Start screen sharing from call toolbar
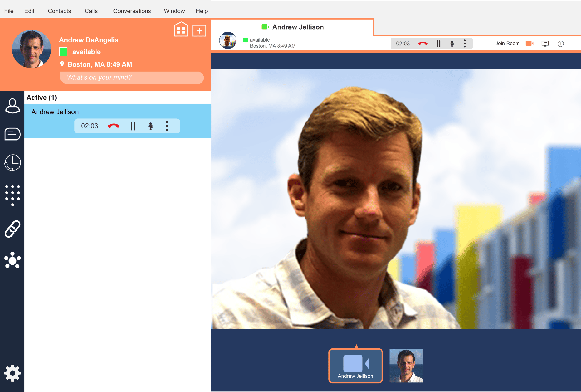This screenshot has height=392, width=581. [x=545, y=43]
